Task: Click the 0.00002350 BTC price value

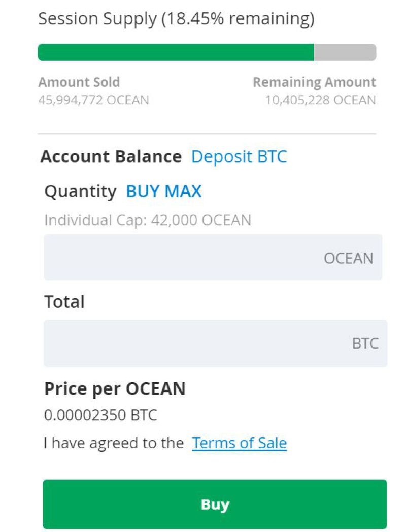Action: (100, 415)
